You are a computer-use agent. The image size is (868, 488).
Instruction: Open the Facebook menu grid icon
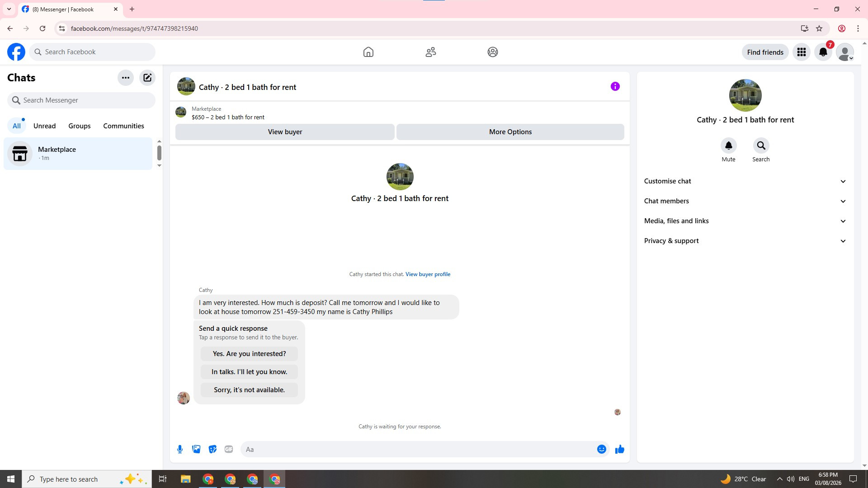802,52
